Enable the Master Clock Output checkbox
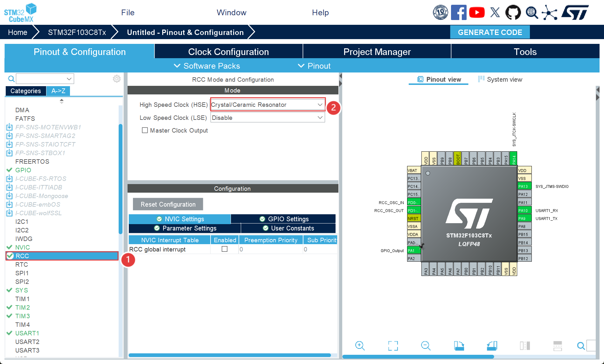The width and height of the screenshot is (604, 364). click(x=145, y=130)
